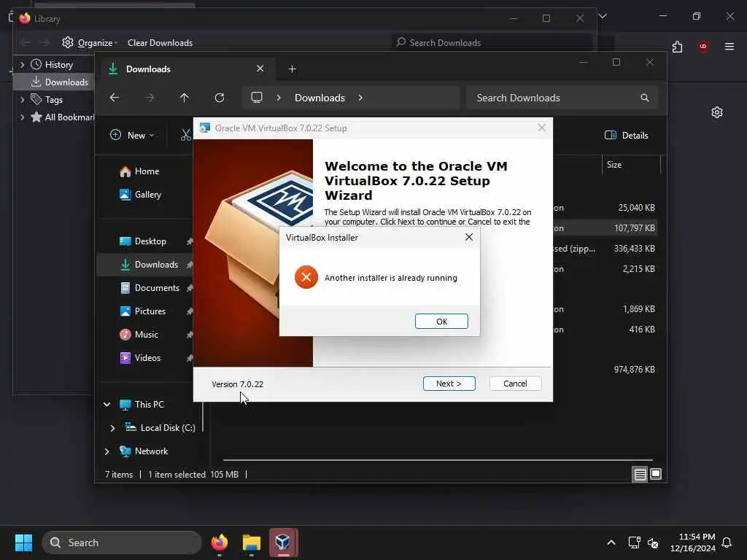Expand History in Library sidebar
This screenshot has width=747, height=560.
coord(22,64)
